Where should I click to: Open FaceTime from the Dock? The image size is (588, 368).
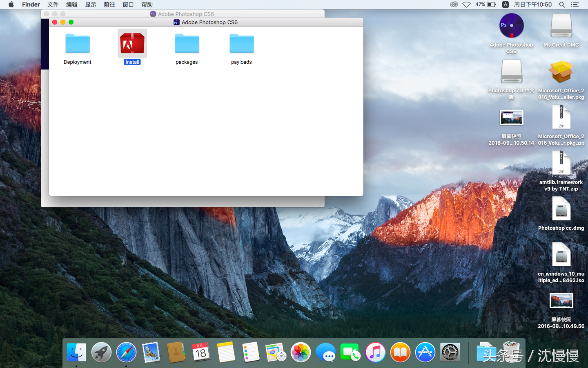point(350,352)
